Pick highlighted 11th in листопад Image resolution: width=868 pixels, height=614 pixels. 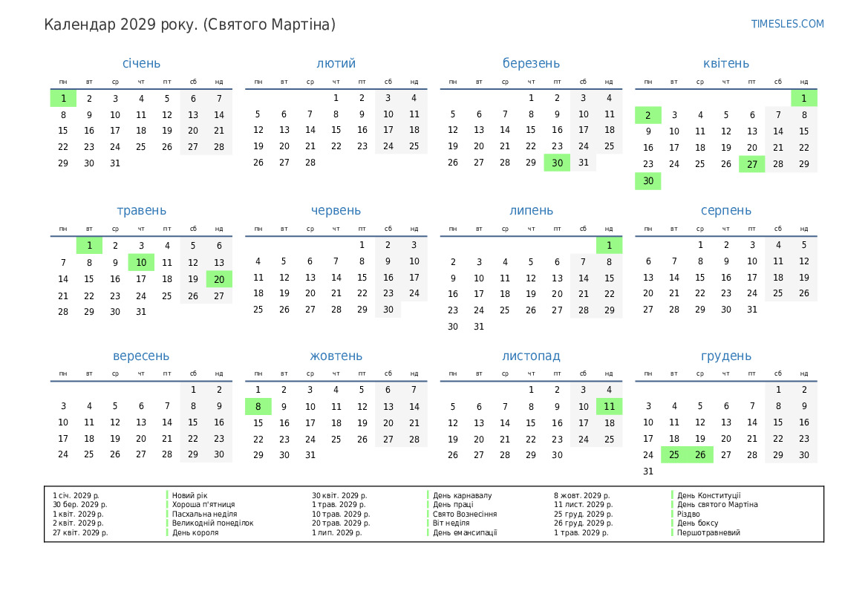click(609, 407)
